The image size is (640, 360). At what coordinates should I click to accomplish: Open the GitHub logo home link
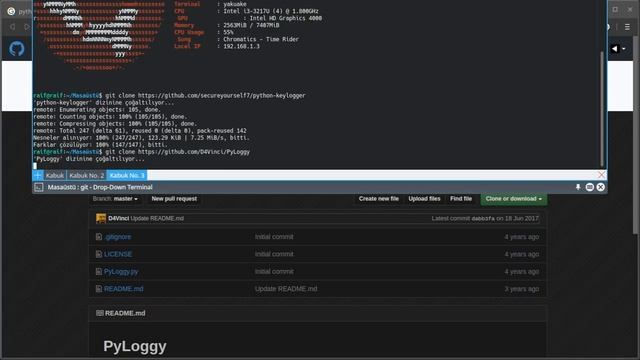tap(17, 49)
